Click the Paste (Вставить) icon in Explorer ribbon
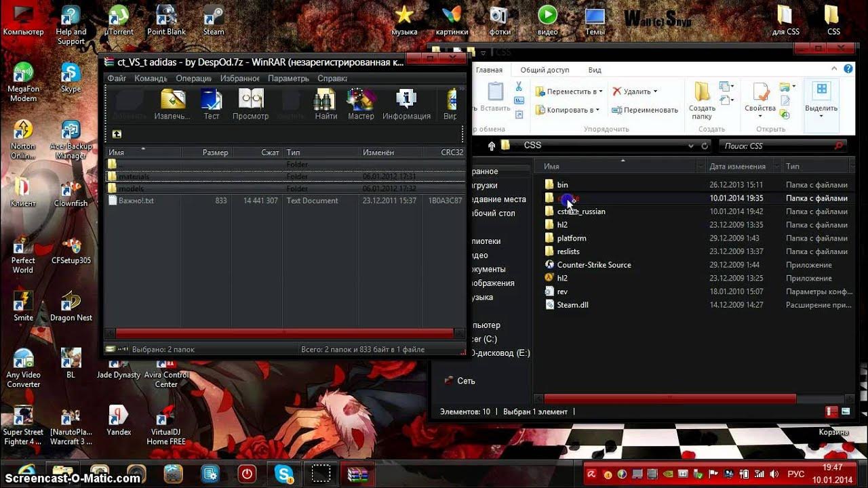The height and width of the screenshot is (488, 868). [495, 91]
